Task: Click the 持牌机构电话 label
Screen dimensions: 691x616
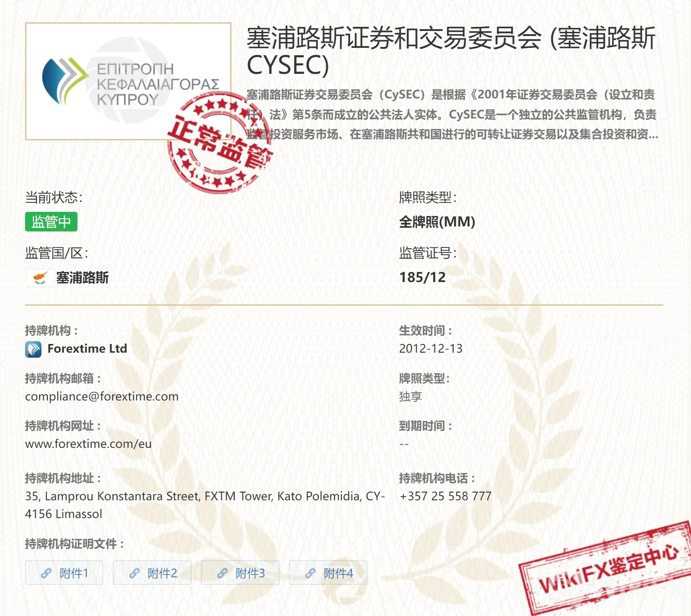Action: pos(437,478)
